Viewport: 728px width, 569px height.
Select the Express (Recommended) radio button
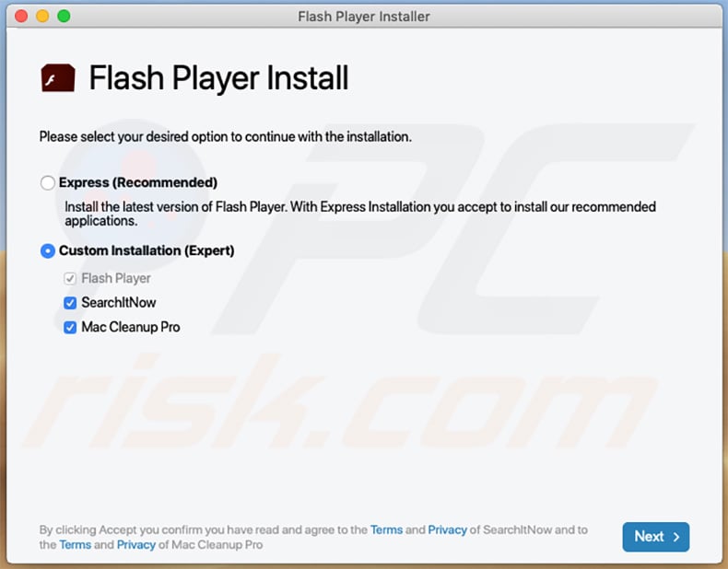tap(47, 182)
